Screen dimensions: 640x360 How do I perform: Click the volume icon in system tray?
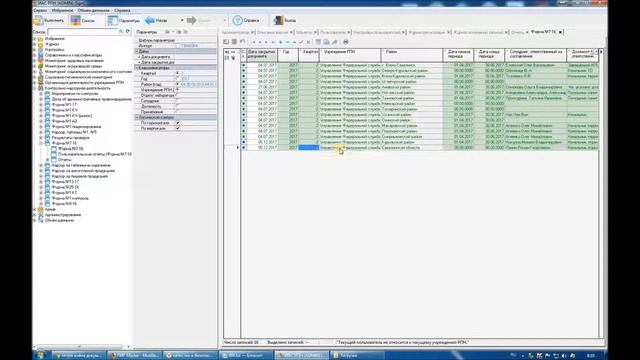[564, 356]
